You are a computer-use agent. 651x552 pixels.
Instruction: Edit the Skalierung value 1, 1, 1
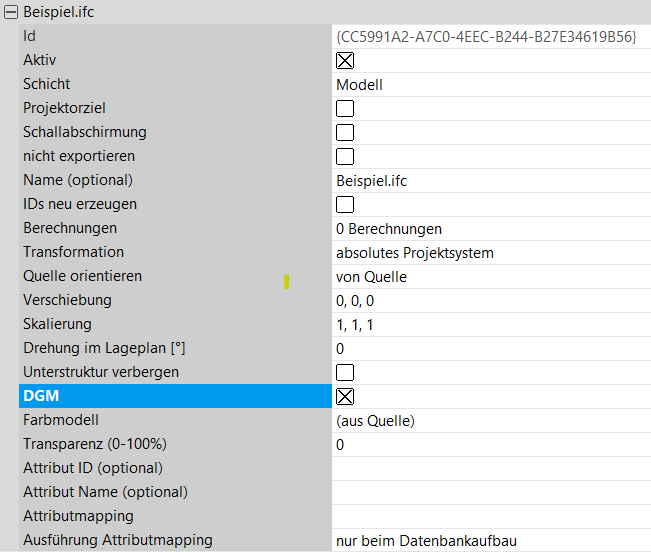[490, 324]
